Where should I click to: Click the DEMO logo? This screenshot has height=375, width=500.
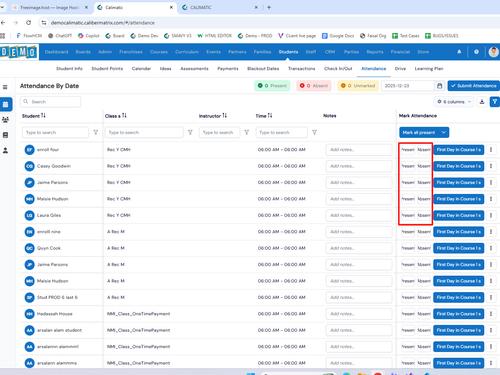[x=19, y=52]
